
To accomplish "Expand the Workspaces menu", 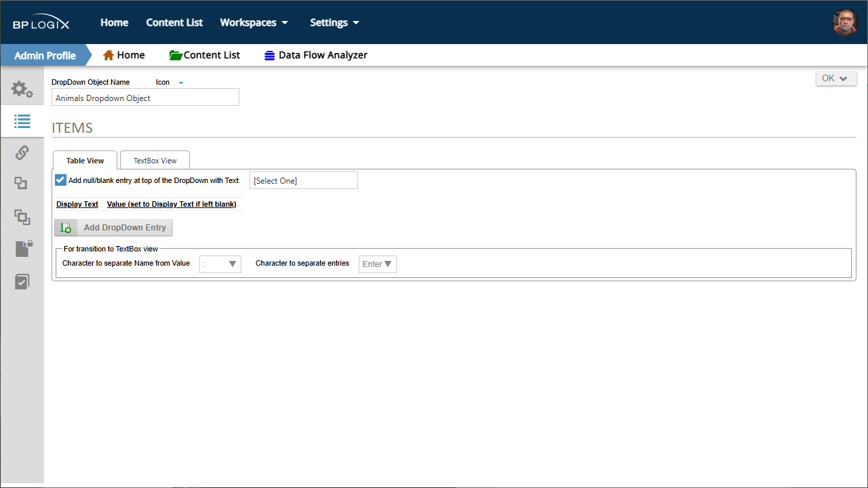I will (254, 22).
